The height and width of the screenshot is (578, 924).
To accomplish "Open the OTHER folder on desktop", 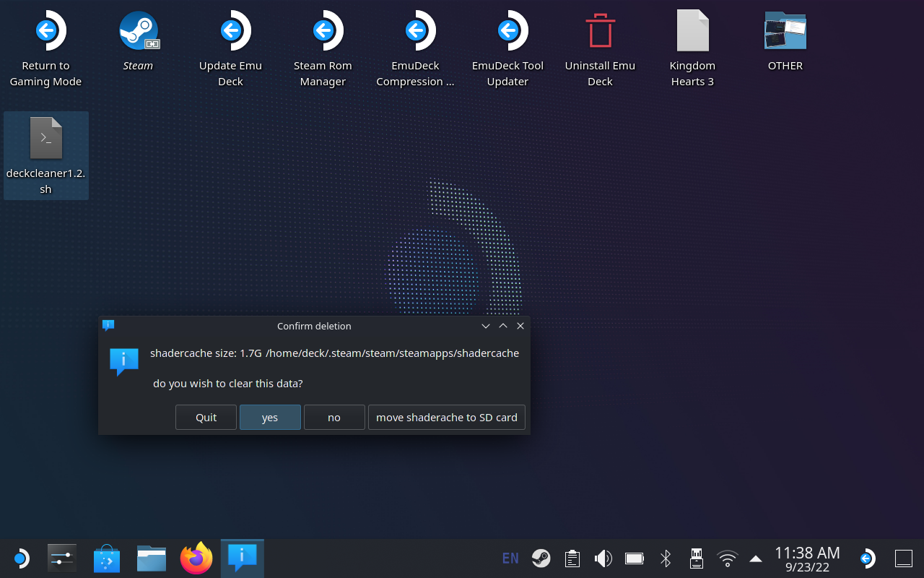I will coord(785,32).
